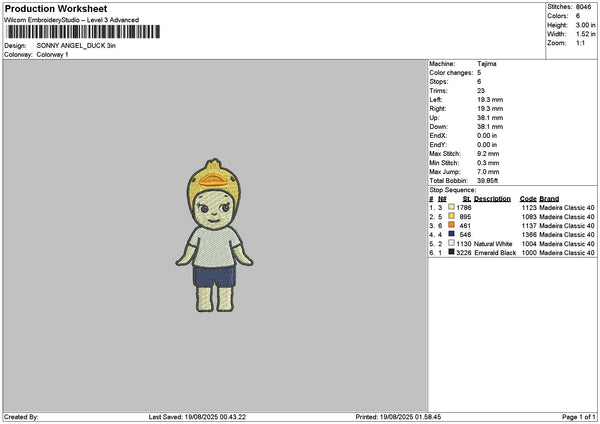
Task: Click the 'Page 1 of 1' footer indicator
Action: 579,417
